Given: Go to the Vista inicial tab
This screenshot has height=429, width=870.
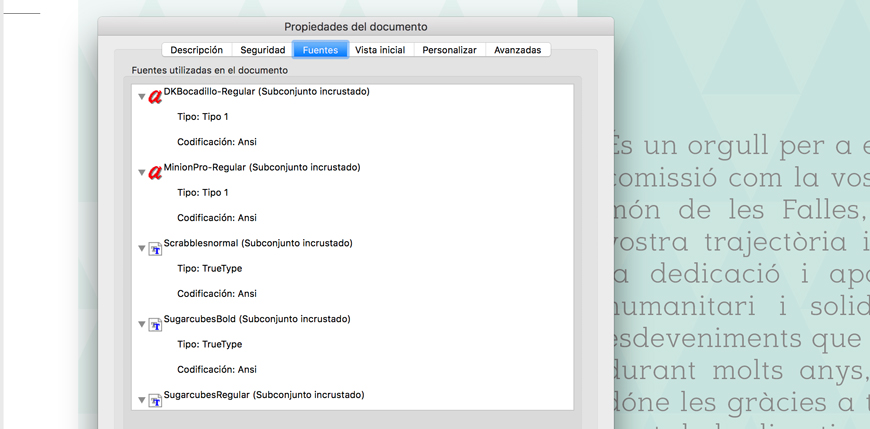Looking at the screenshot, I should 380,50.
